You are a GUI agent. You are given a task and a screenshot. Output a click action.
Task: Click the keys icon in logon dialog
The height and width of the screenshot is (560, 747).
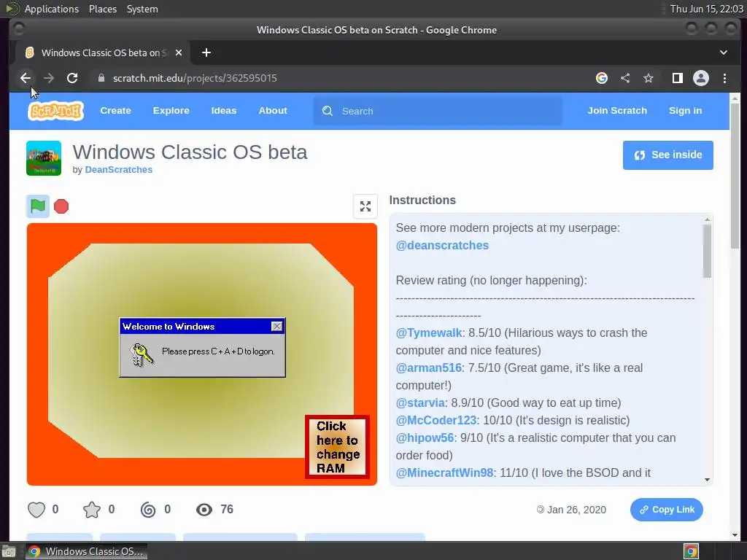tap(141, 355)
